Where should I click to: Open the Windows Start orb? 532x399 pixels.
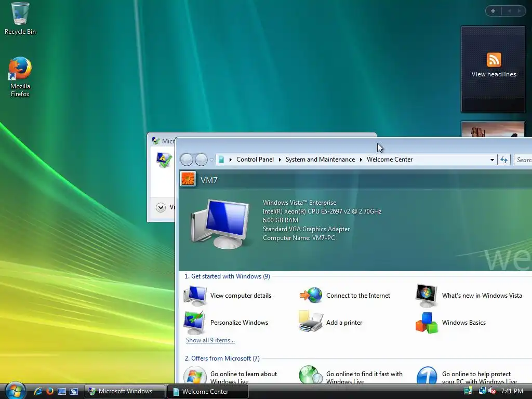(16, 391)
